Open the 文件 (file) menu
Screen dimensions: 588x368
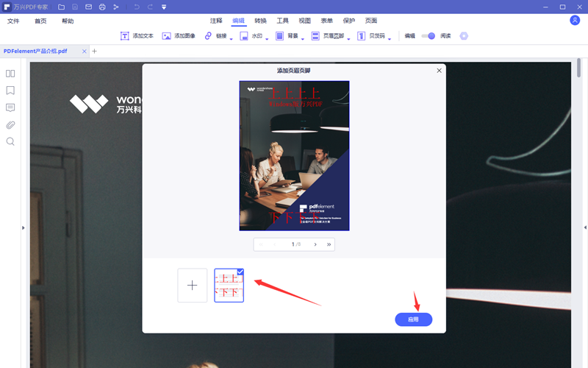point(13,21)
